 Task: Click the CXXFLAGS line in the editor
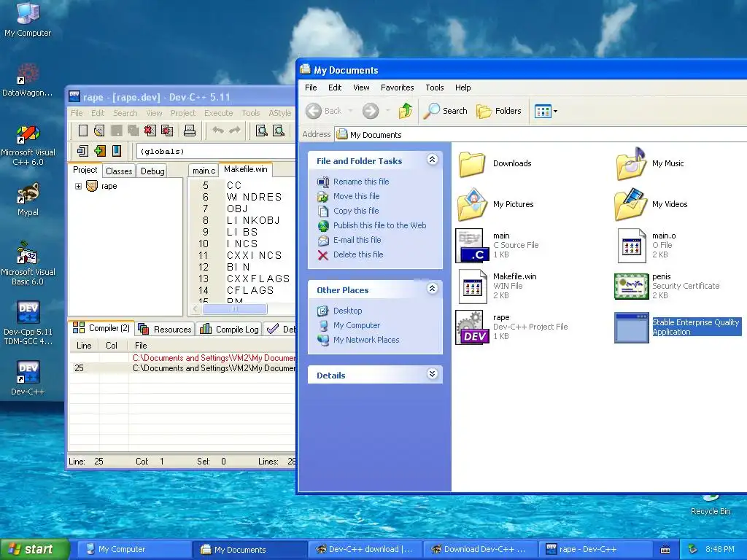(258, 279)
